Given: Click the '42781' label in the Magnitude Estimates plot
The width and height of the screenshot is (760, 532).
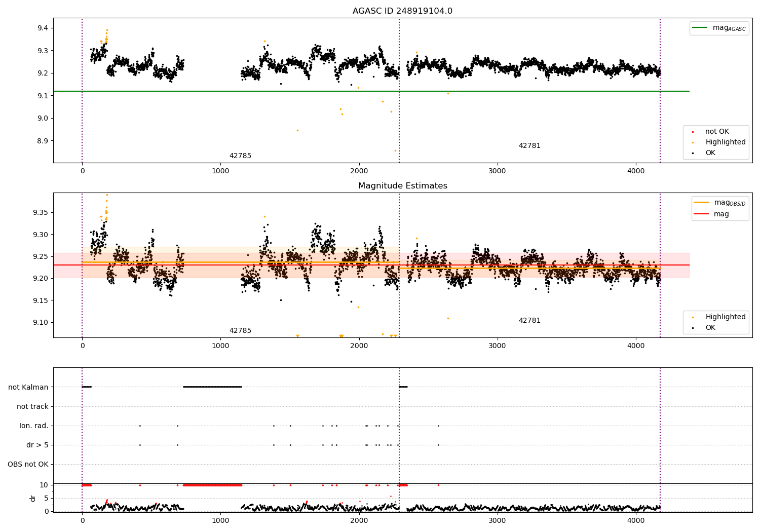Looking at the screenshot, I should tap(529, 321).
